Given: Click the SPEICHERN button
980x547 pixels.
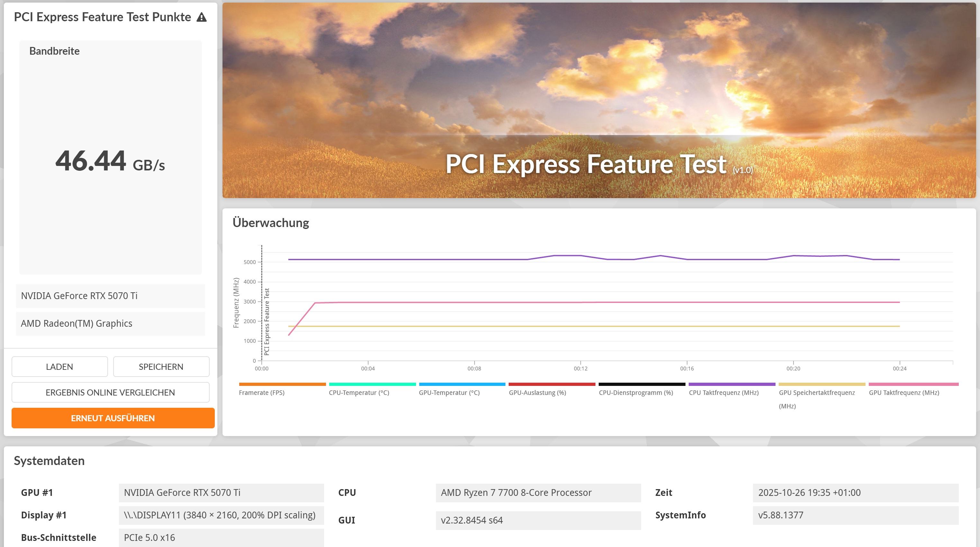Looking at the screenshot, I should click(x=161, y=367).
